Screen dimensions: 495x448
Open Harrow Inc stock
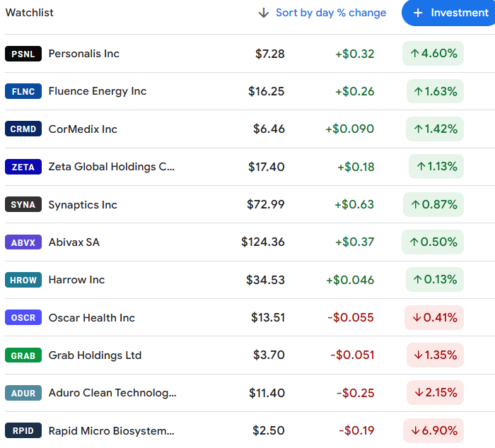[76, 280]
